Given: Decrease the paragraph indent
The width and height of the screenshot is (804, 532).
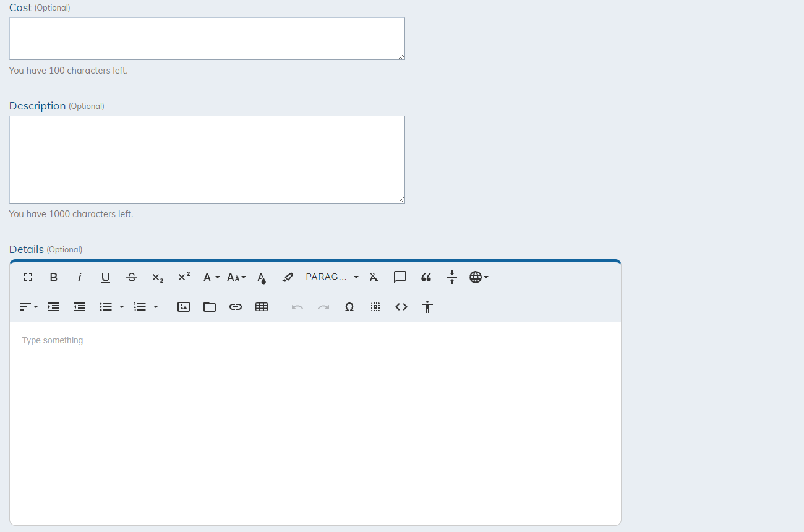Looking at the screenshot, I should tap(80, 307).
